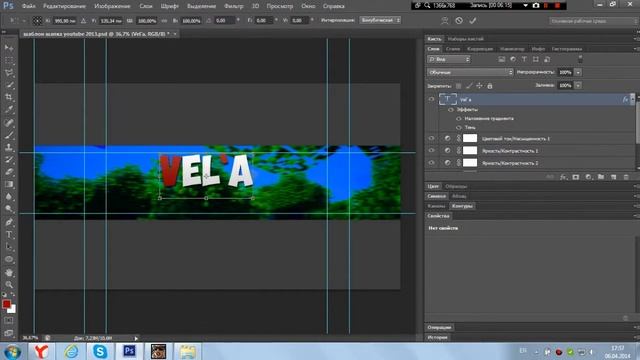Filter layers by pixel type icon
The image size is (640, 360).
pos(502,60)
